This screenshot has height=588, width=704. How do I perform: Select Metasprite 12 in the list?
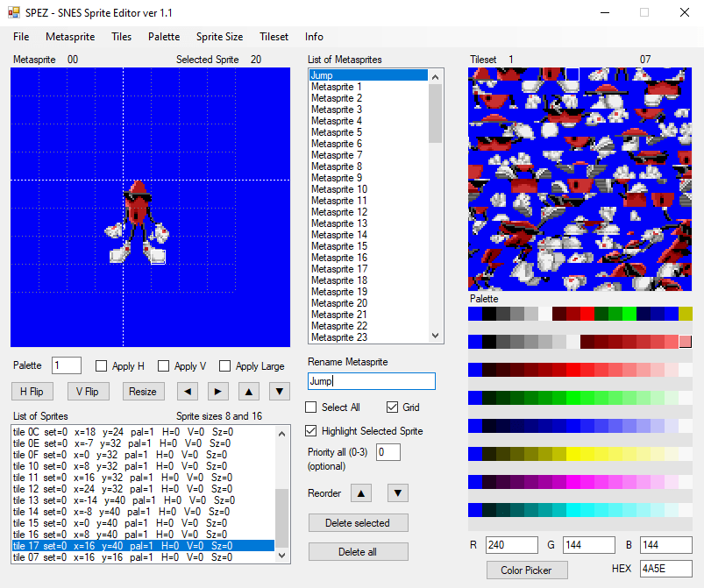coord(337,212)
